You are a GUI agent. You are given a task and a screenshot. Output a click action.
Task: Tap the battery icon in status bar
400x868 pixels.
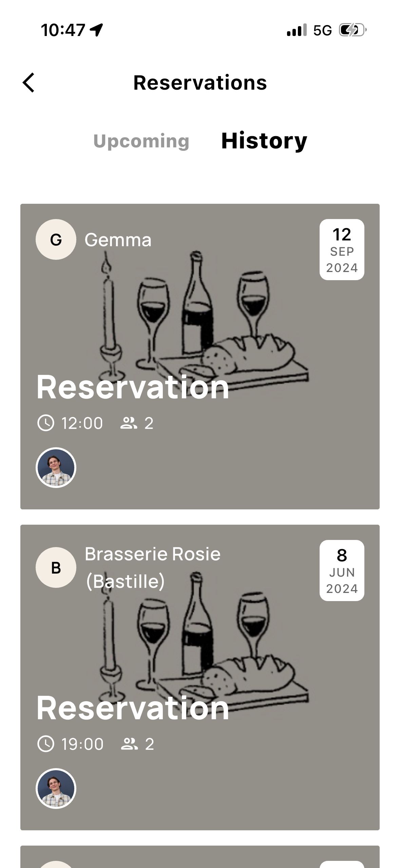(353, 30)
